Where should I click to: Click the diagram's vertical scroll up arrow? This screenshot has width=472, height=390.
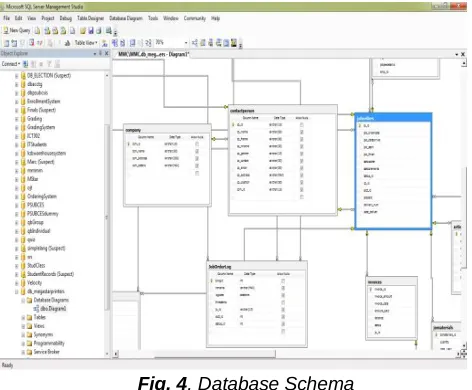point(464,63)
